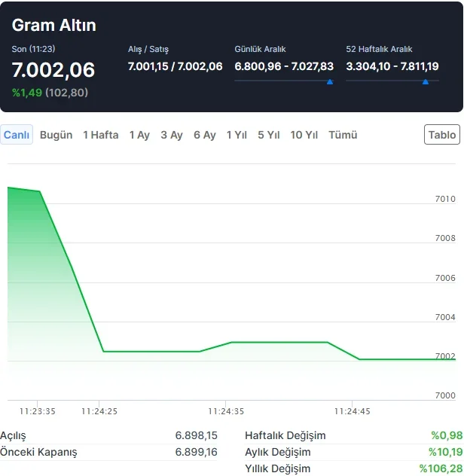
Task: Click the Haftalık Değişim %0,98 value
Action: pyautogui.click(x=446, y=435)
